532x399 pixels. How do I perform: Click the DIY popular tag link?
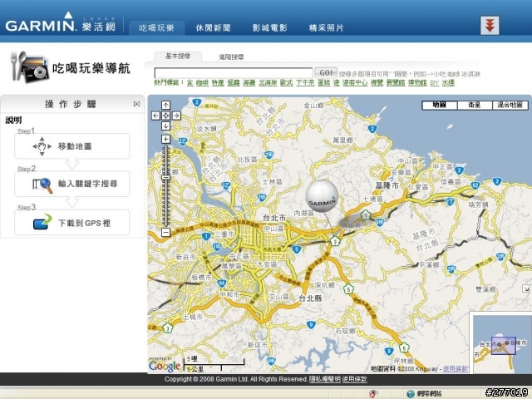(x=434, y=82)
